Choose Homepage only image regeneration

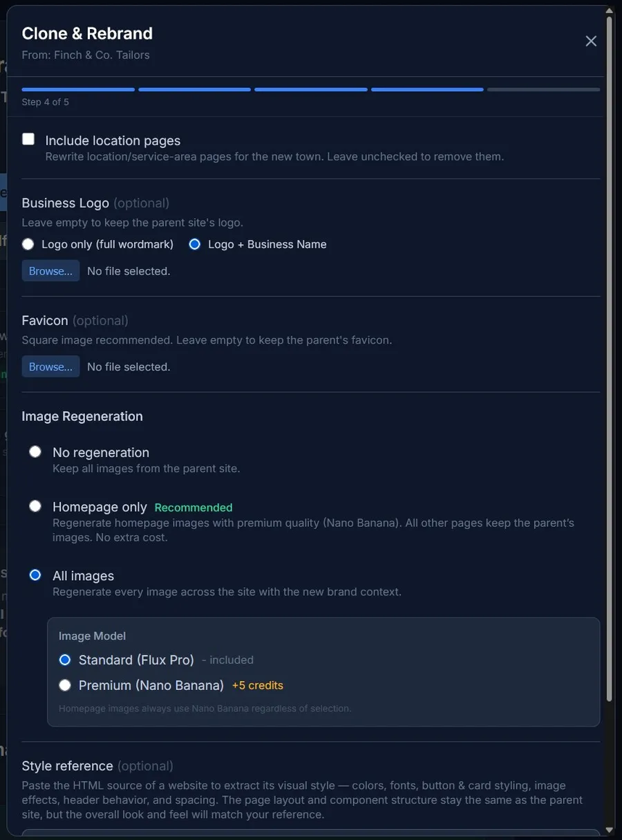[x=35, y=507]
